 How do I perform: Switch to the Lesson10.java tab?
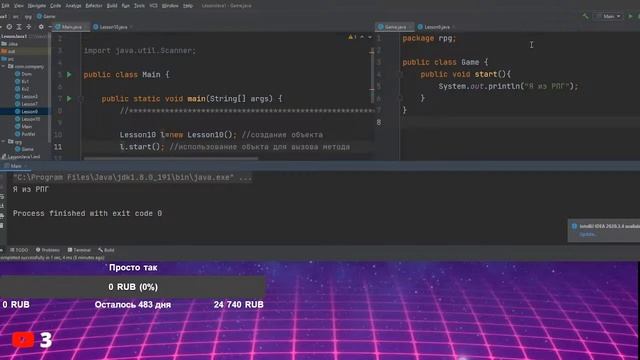click(x=111, y=27)
